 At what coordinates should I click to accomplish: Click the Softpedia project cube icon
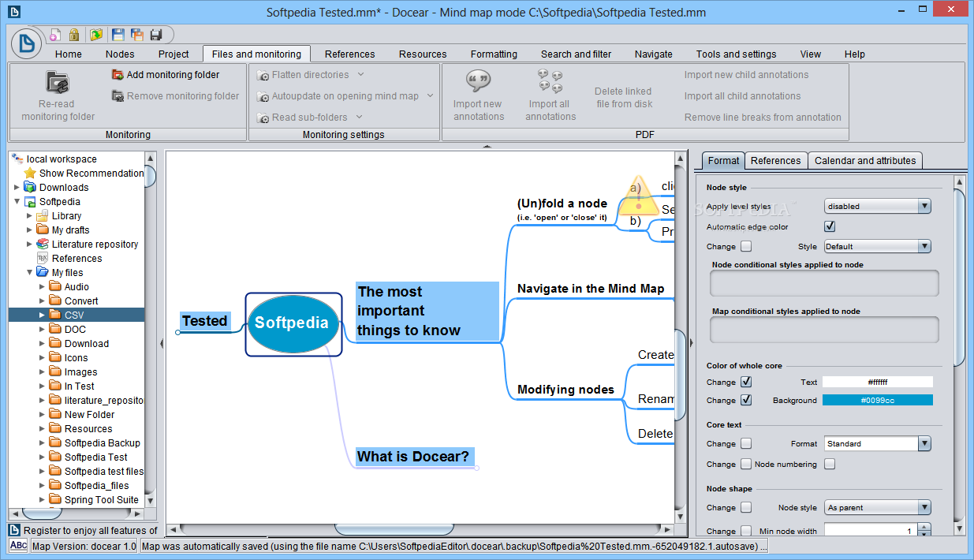[30, 201]
